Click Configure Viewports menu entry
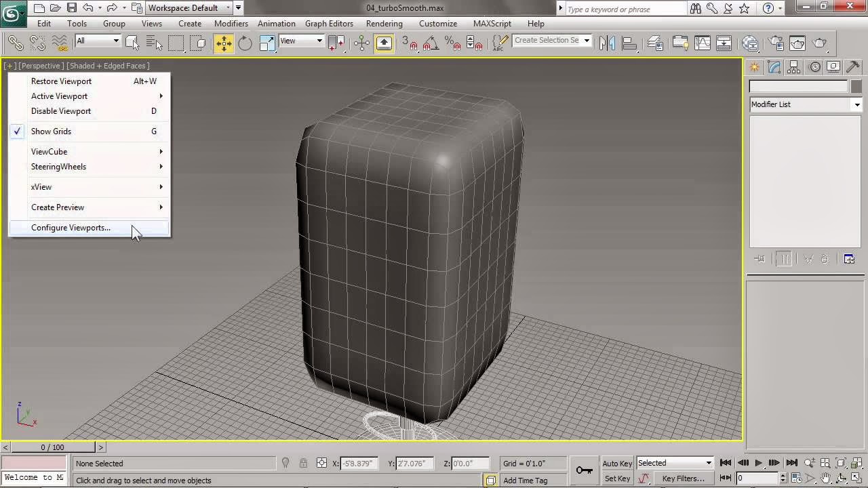 click(x=89, y=228)
